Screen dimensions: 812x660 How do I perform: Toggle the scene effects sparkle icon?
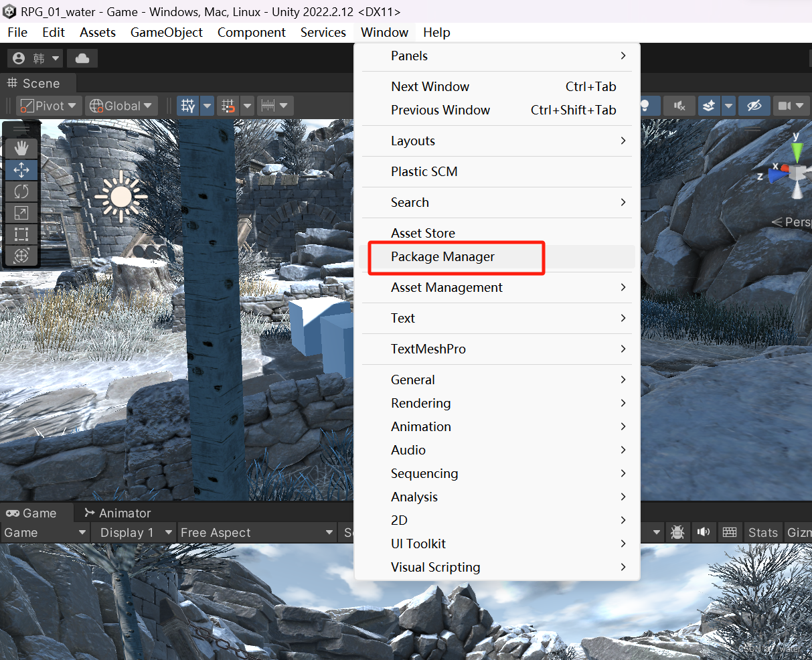tap(709, 105)
